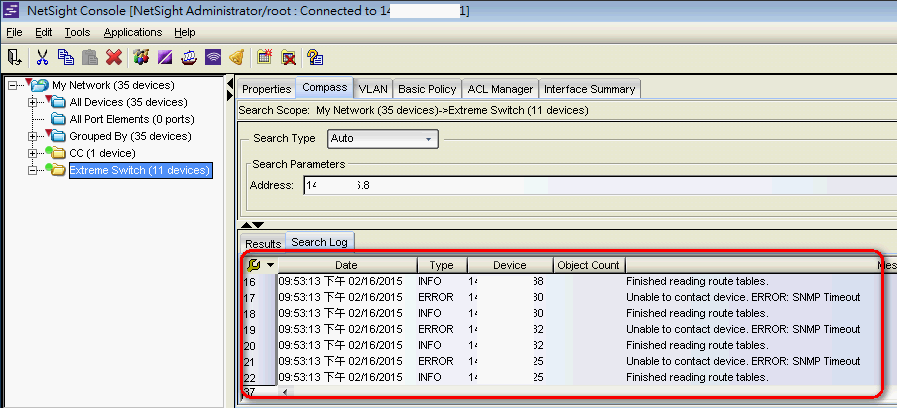The height and width of the screenshot is (408, 897).
Task: Select My Network (35 devices) in tree
Action: tap(113, 85)
